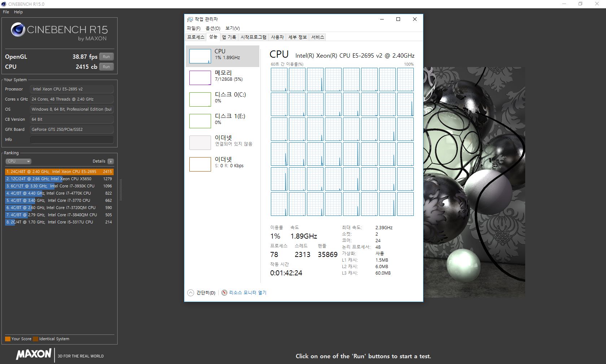Screen dimensions: 606x364
Task: Click the resource monitor icon beside the link
Action: point(224,293)
